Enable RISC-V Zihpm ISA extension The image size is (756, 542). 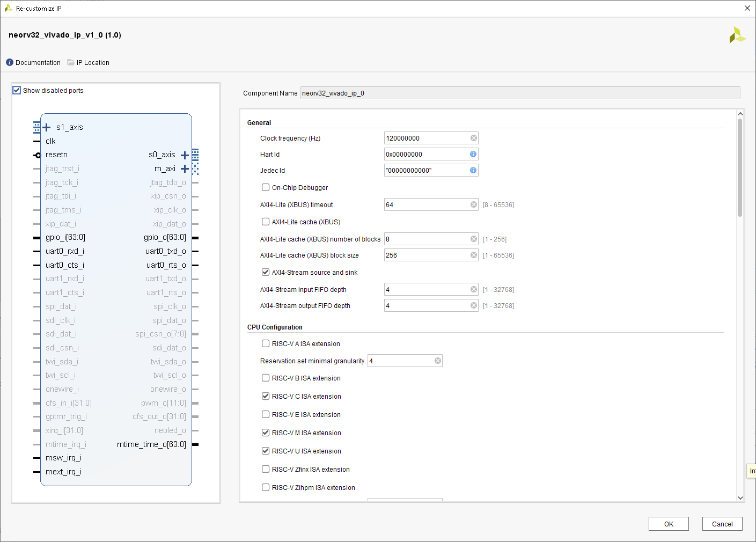coord(266,487)
